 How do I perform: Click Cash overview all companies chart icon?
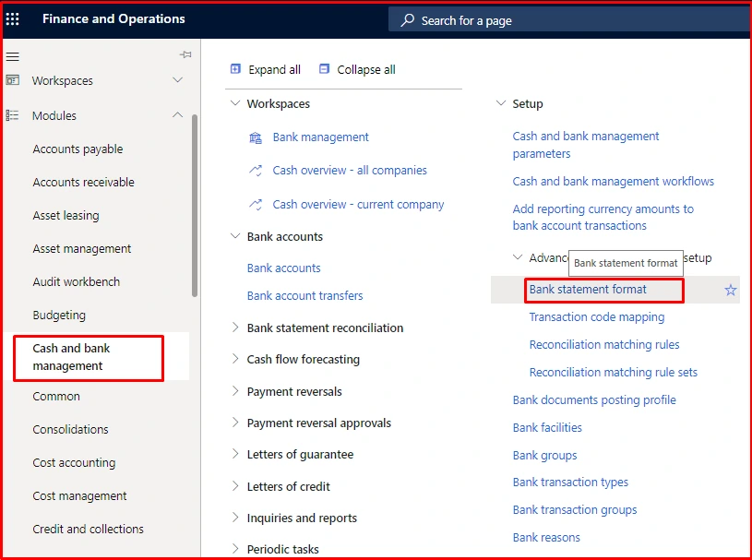[x=256, y=171]
